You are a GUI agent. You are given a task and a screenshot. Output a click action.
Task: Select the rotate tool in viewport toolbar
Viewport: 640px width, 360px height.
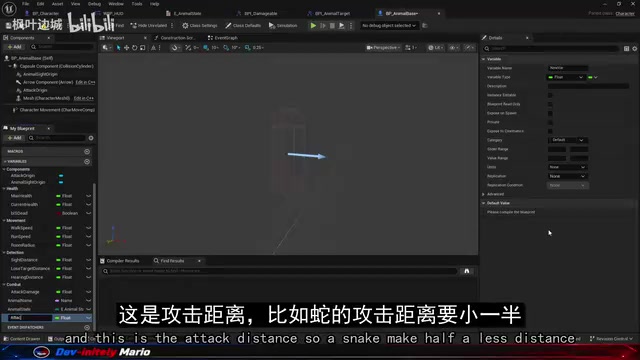coord(134,48)
